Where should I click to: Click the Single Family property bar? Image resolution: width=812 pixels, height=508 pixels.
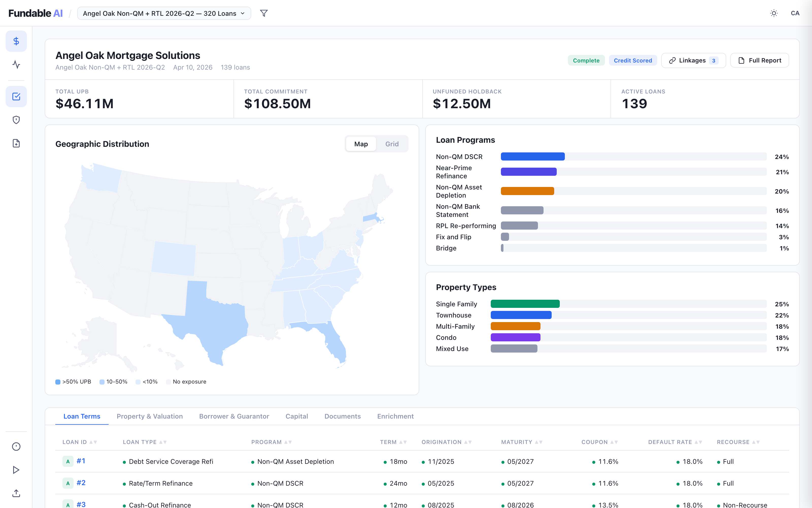click(x=525, y=304)
